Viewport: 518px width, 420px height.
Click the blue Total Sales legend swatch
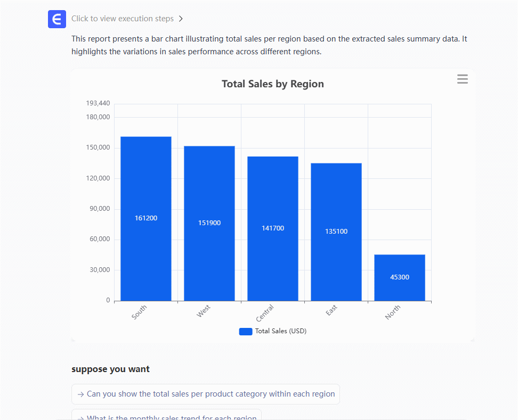point(246,332)
